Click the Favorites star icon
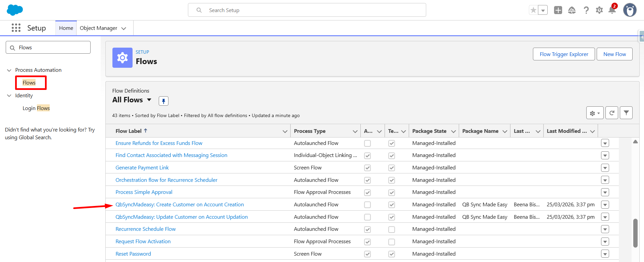 pos(533,10)
